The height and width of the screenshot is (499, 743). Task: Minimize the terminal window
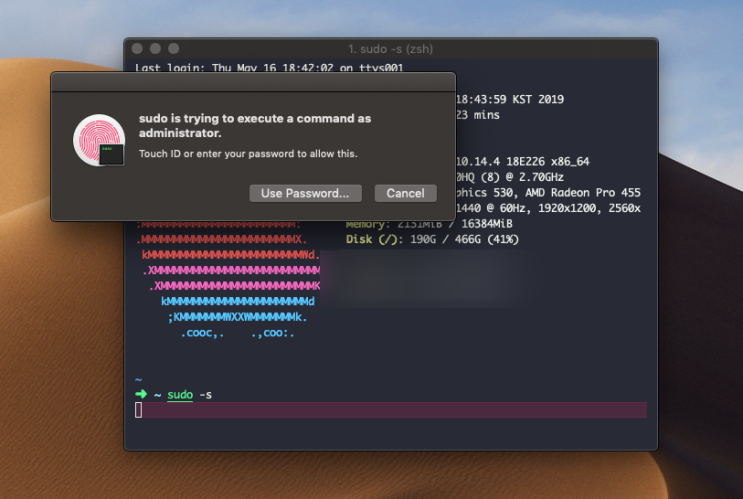pyautogui.click(x=155, y=48)
